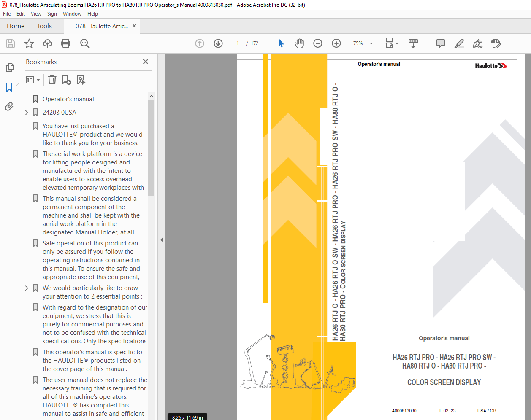
Task: Switch to the Home tab
Action: pos(16,26)
